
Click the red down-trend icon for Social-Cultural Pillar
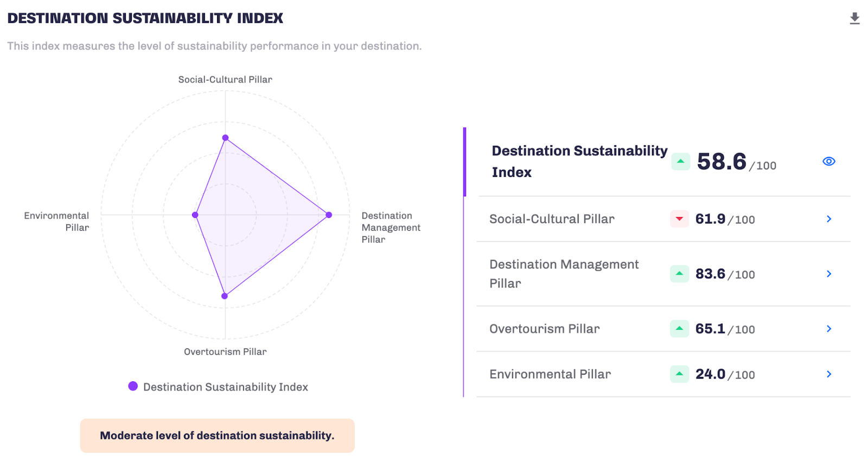(679, 219)
